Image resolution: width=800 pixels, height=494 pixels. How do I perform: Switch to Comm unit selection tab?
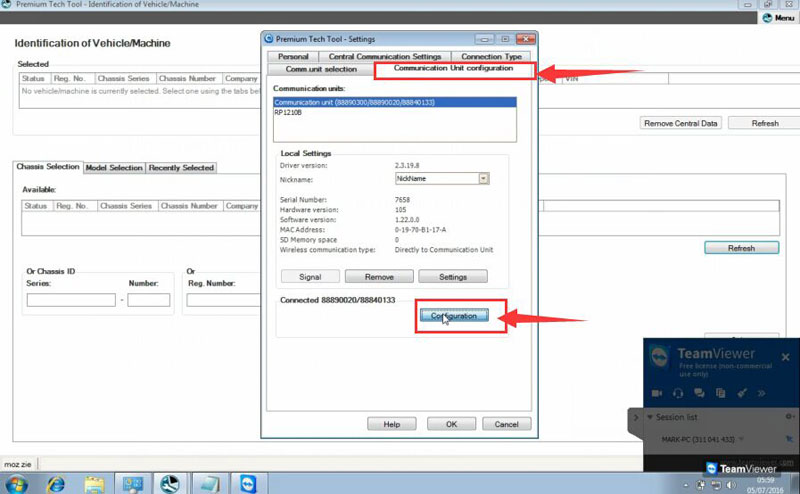(x=321, y=69)
